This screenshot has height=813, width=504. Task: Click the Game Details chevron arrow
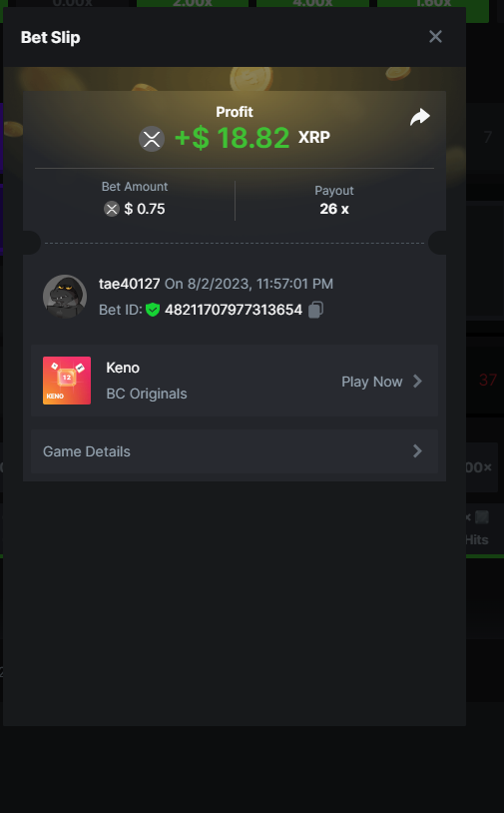coord(417,451)
